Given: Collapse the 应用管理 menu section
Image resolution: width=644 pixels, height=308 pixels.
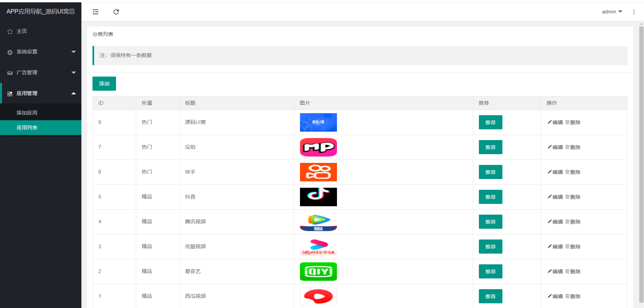Looking at the screenshot, I should point(40,93).
